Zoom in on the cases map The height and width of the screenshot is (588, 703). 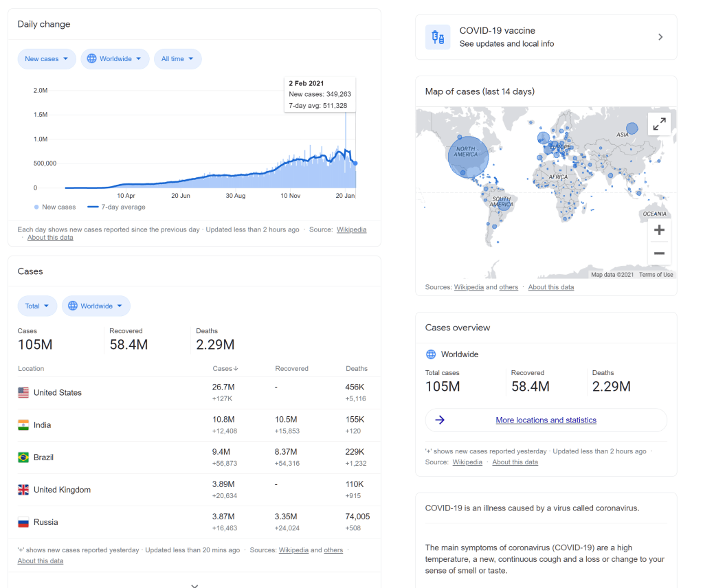[x=659, y=230]
